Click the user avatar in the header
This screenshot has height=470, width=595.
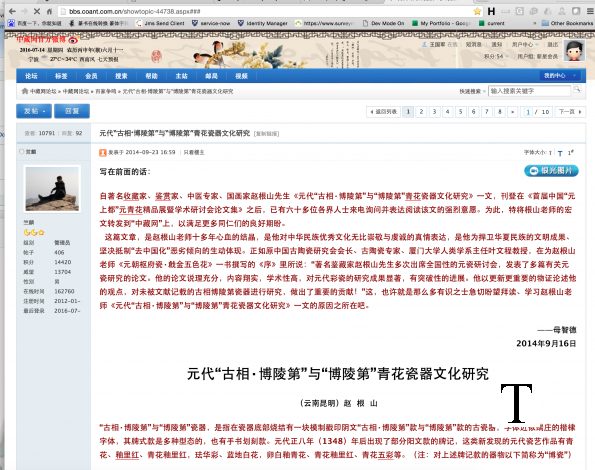coord(574,51)
